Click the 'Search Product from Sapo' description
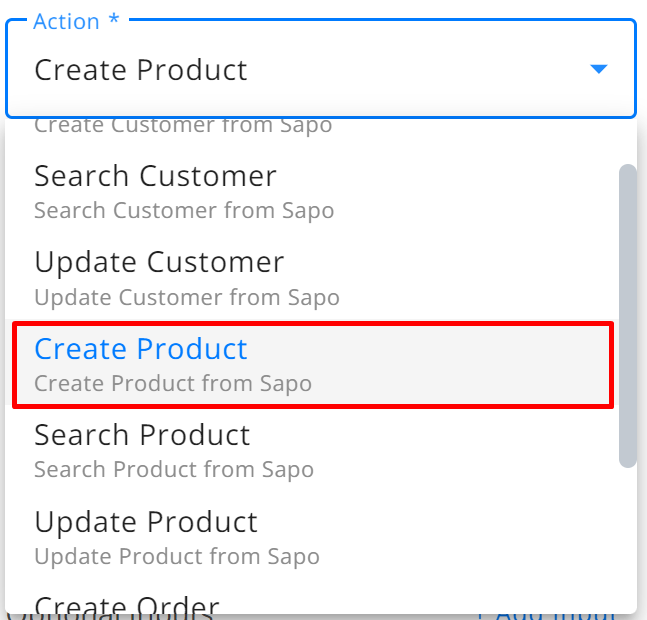647x620 pixels. [x=174, y=470]
